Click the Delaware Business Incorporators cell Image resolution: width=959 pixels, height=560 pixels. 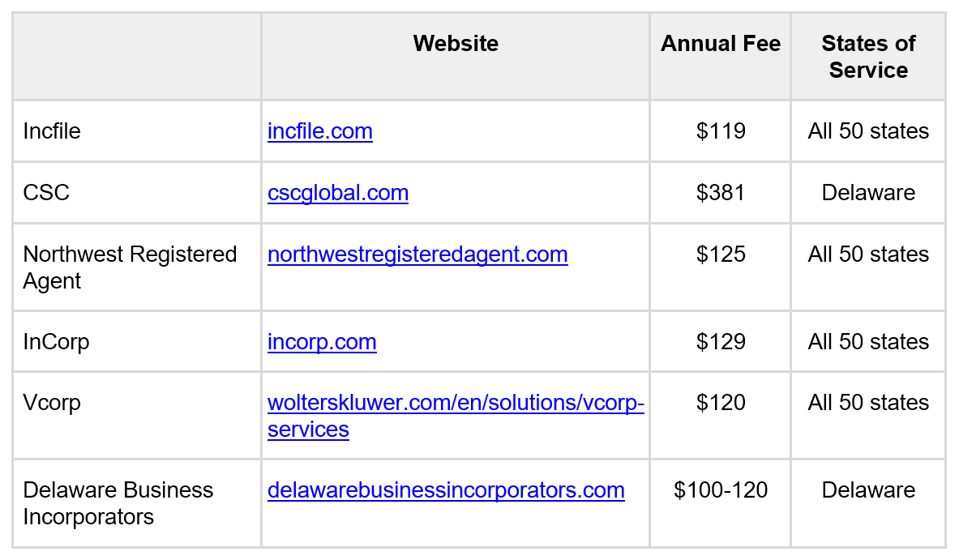[x=118, y=503]
